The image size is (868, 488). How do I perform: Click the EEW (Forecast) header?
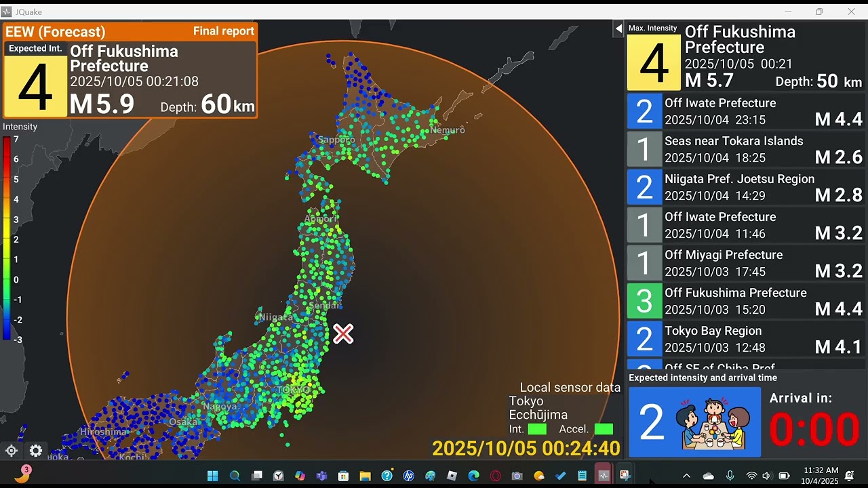[x=56, y=31]
